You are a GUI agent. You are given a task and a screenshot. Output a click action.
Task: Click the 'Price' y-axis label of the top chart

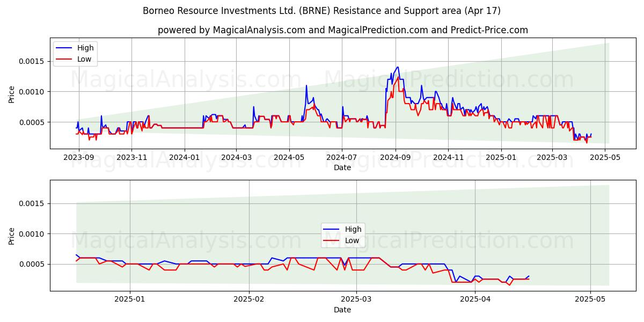click(x=12, y=94)
